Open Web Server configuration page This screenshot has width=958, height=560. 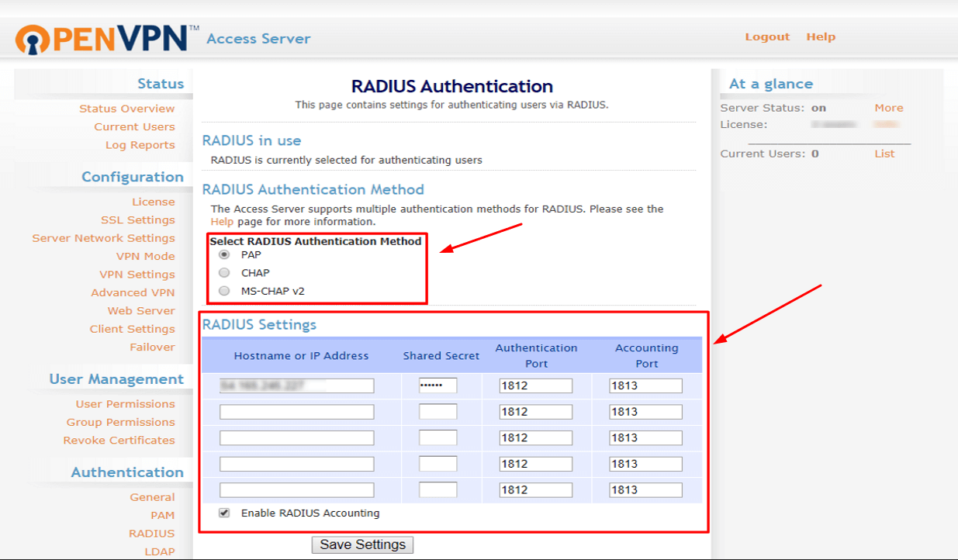140,311
